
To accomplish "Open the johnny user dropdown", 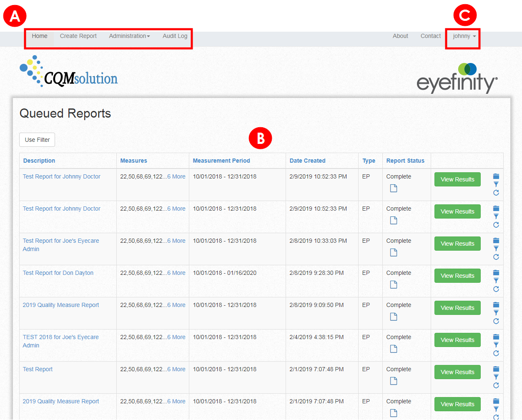I will 464,36.
